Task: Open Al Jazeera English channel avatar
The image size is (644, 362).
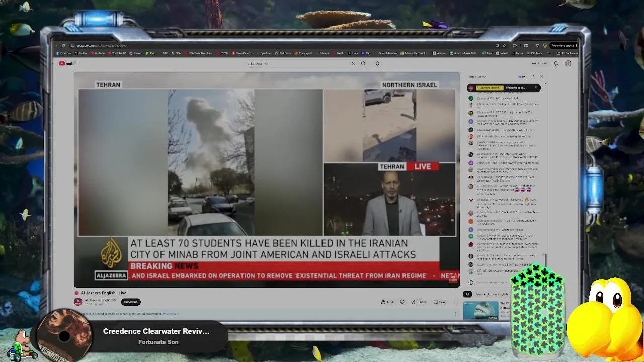Action: click(x=78, y=302)
